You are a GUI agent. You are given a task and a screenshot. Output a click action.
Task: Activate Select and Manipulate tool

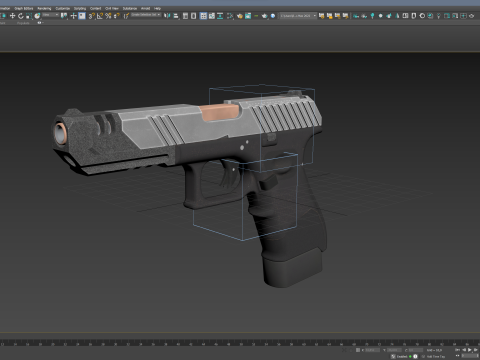coord(74,16)
